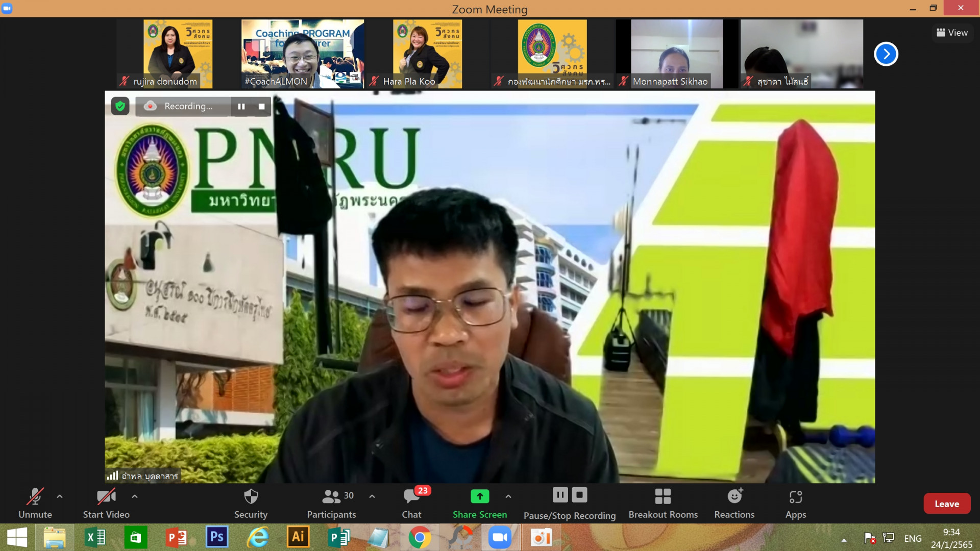The height and width of the screenshot is (551, 980).
Task: Launch Photoshop from the taskbar
Action: pyautogui.click(x=217, y=537)
